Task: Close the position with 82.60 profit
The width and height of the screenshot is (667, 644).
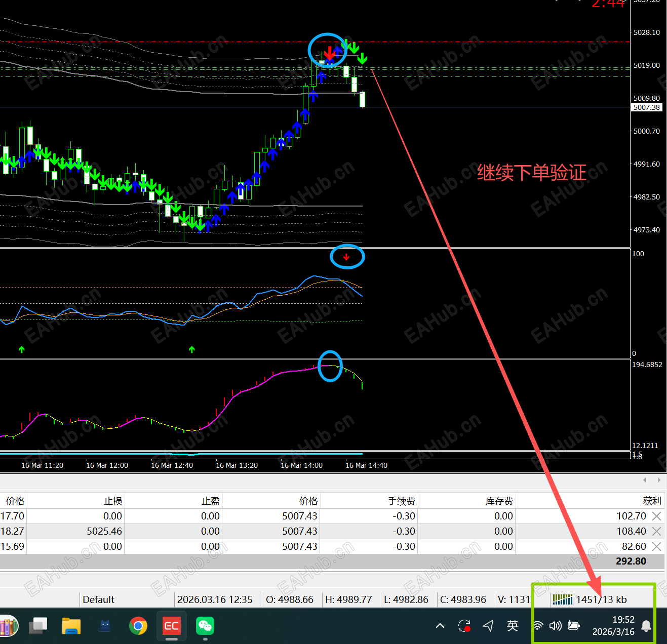Action: (x=656, y=546)
